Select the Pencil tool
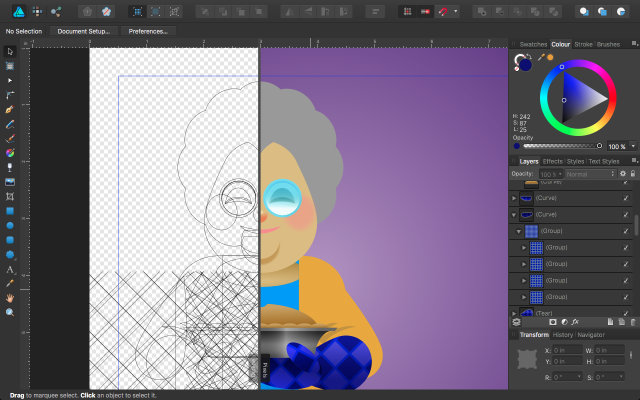Viewport: 640px width, 400px height. (10, 124)
